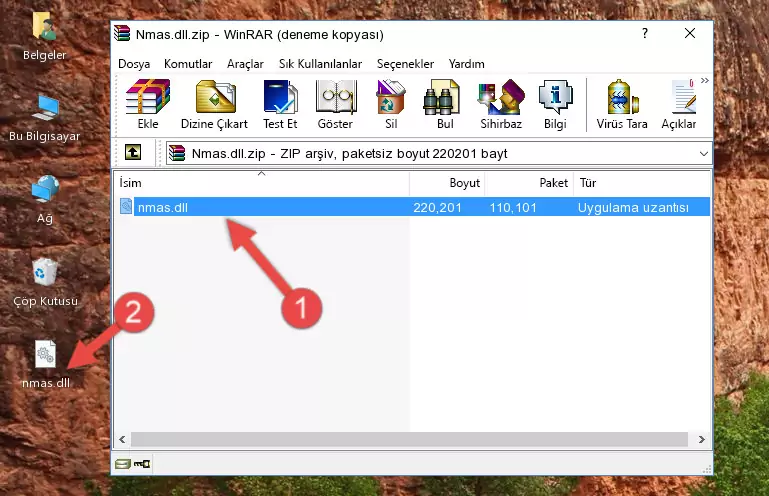
Task: Click the Ekle (Add) toolbar icon
Action: tap(148, 104)
